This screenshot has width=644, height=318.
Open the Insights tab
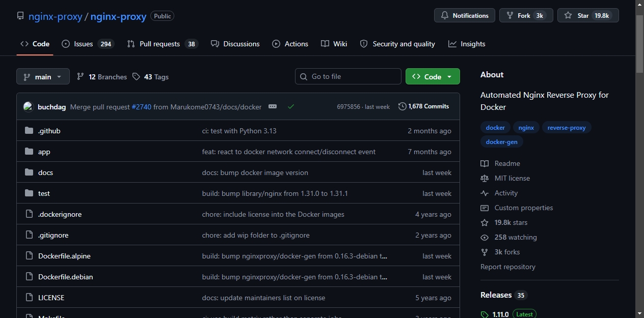pyautogui.click(x=467, y=44)
